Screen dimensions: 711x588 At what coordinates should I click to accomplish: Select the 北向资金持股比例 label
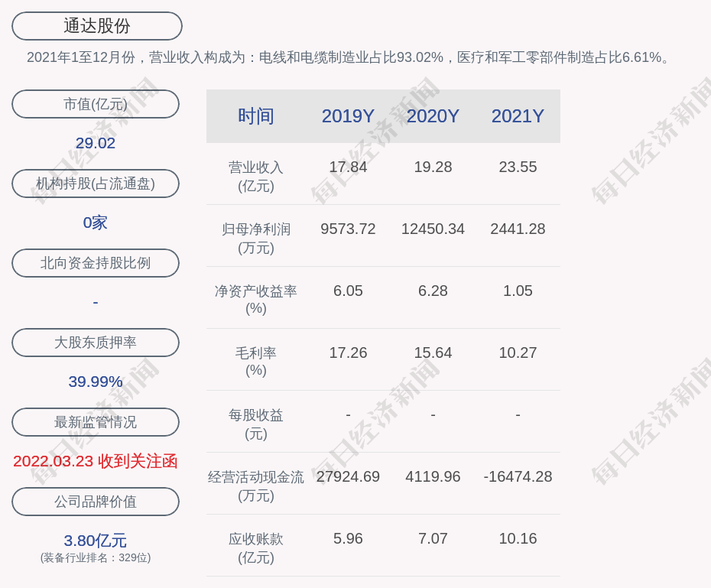click(x=96, y=263)
